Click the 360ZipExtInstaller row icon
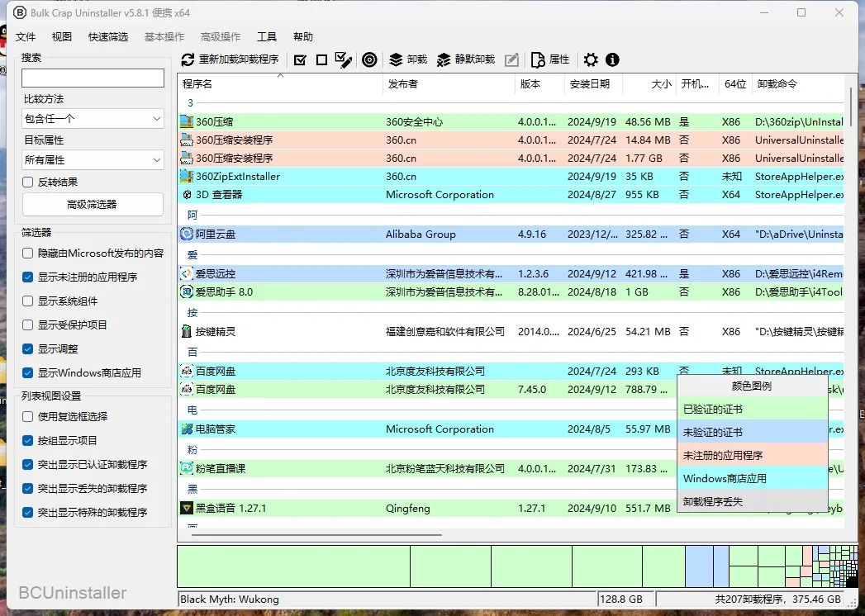This screenshot has width=865, height=616. (x=187, y=177)
